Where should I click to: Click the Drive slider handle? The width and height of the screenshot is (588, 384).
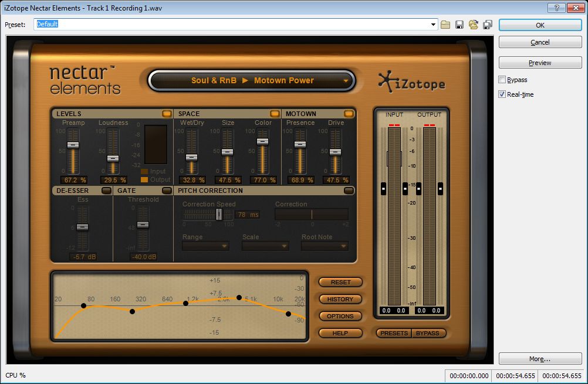click(335, 152)
